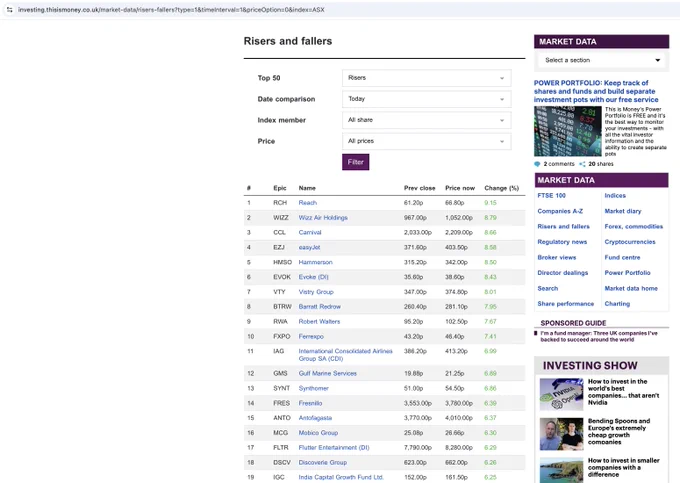Open the Fund centre link
Viewport: 680px width, 483px height.
coord(622,258)
